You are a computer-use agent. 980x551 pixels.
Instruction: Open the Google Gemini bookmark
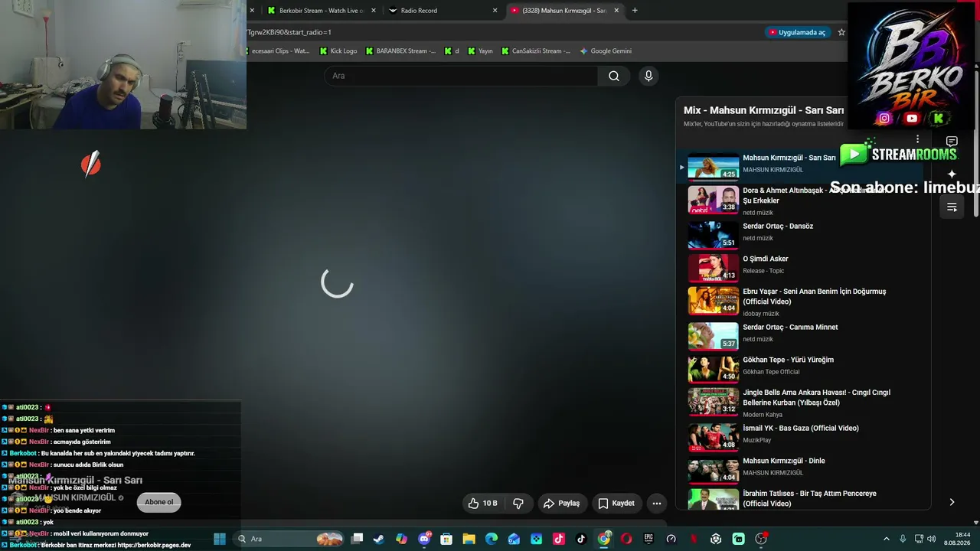tap(606, 51)
